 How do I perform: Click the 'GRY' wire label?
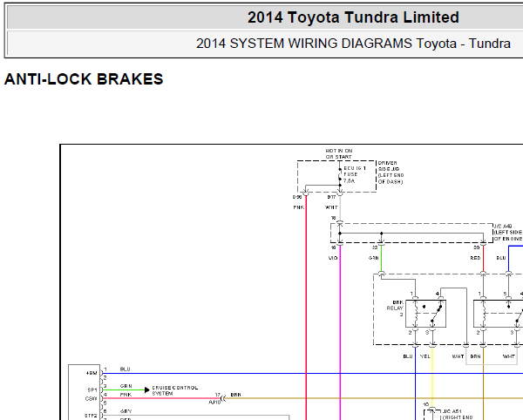coord(126,411)
